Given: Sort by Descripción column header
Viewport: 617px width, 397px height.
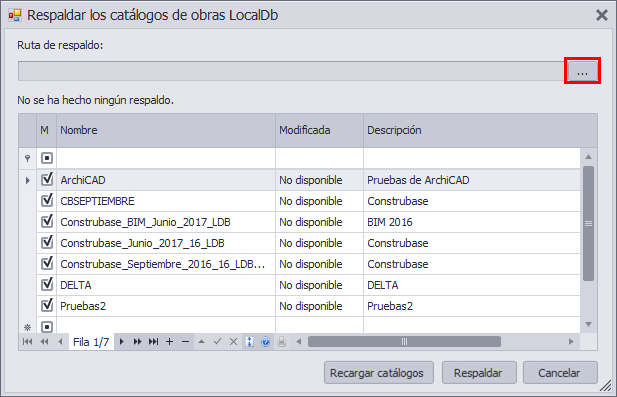Looking at the screenshot, I should 480,130.
